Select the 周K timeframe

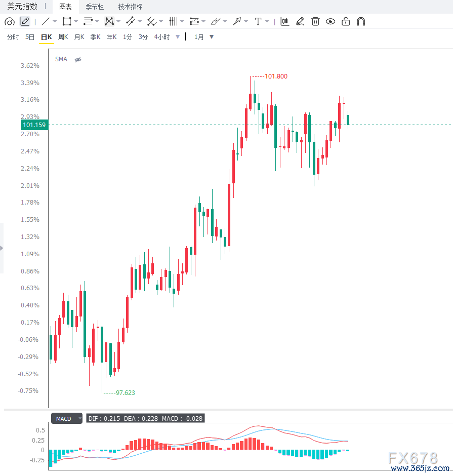63,37
